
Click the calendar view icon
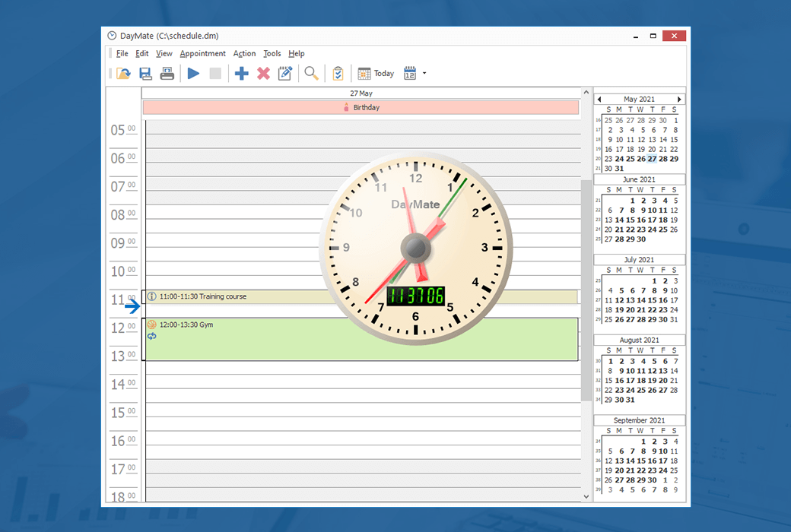[410, 74]
